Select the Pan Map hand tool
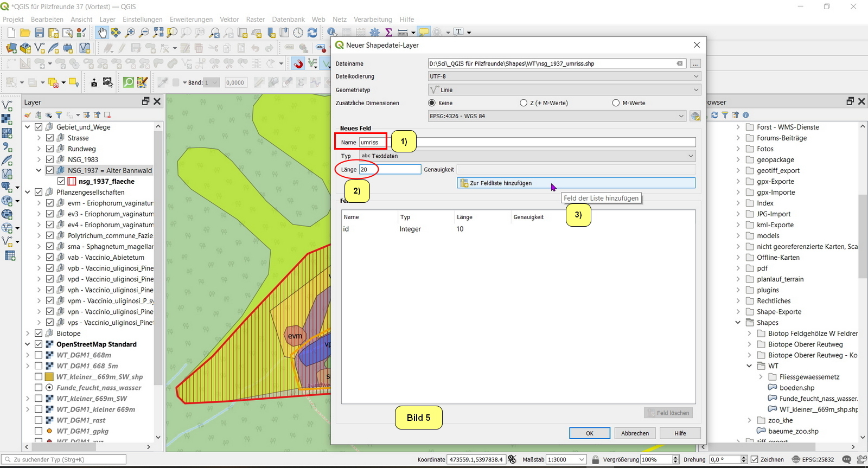This screenshot has height=468, width=868. pyautogui.click(x=102, y=33)
